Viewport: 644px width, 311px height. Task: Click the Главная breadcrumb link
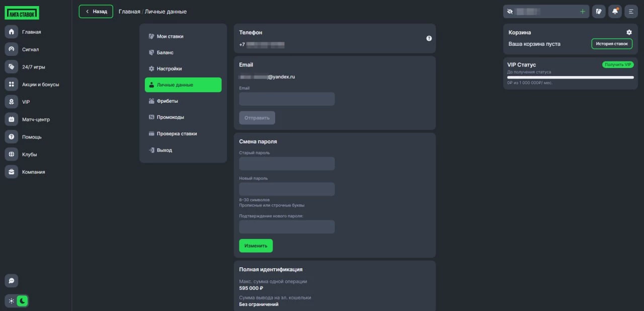(129, 12)
